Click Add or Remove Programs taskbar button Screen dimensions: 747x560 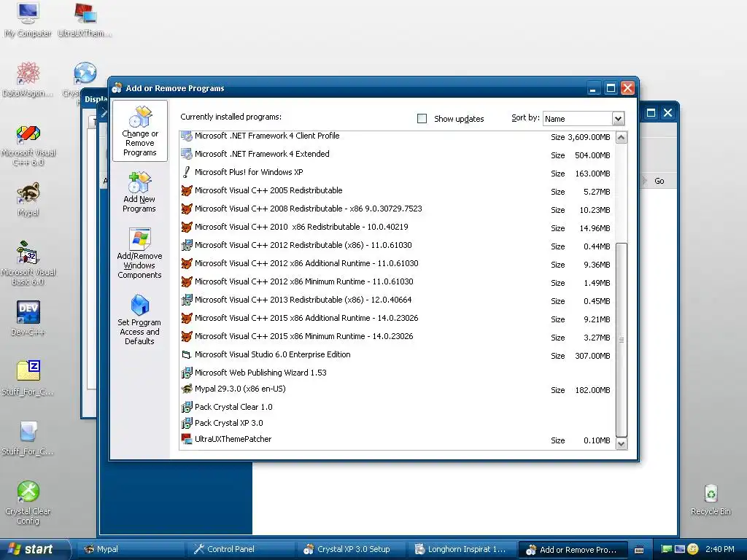tap(573, 550)
